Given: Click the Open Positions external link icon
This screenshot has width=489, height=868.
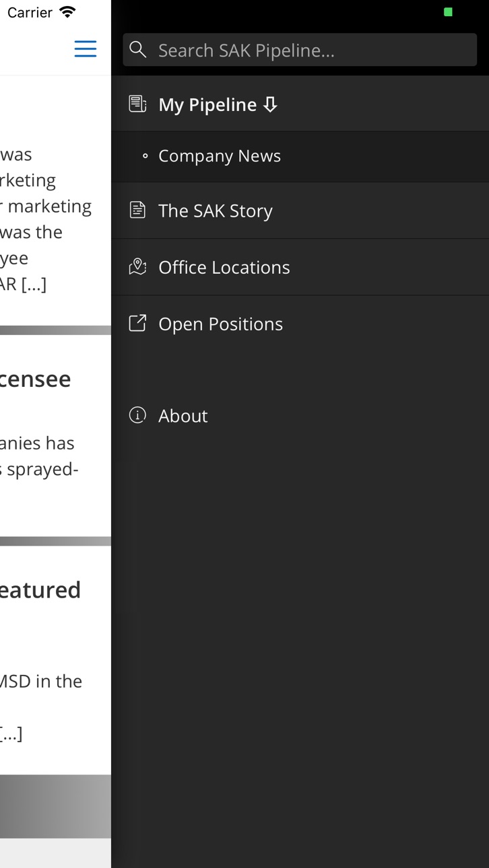Looking at the screenshot, I should coord(137,323).
